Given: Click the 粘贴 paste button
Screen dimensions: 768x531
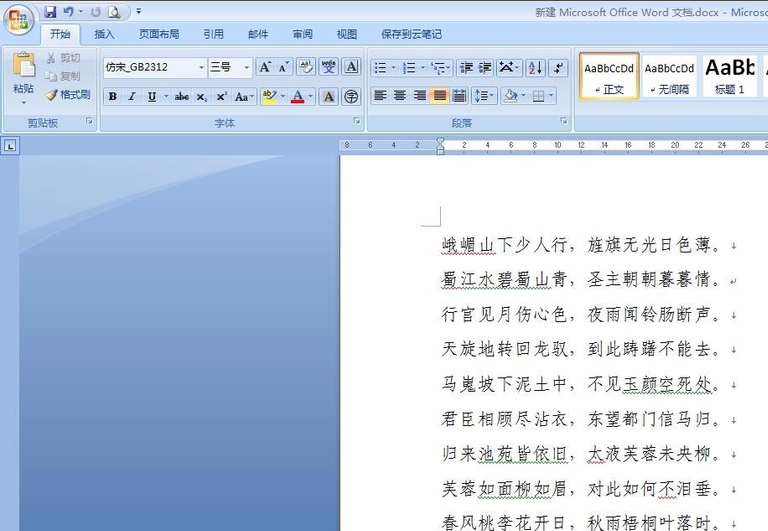Looking at the screenshot, I should coord(23,78).
